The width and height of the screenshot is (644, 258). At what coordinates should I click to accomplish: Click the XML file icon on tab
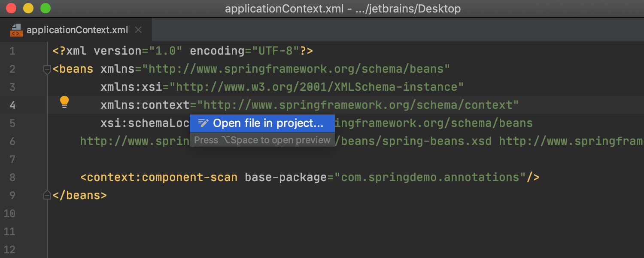pos(16,30)
